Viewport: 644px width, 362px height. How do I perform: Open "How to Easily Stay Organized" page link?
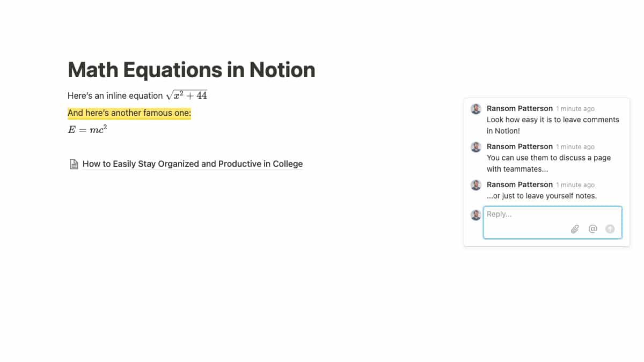[193, 164]
